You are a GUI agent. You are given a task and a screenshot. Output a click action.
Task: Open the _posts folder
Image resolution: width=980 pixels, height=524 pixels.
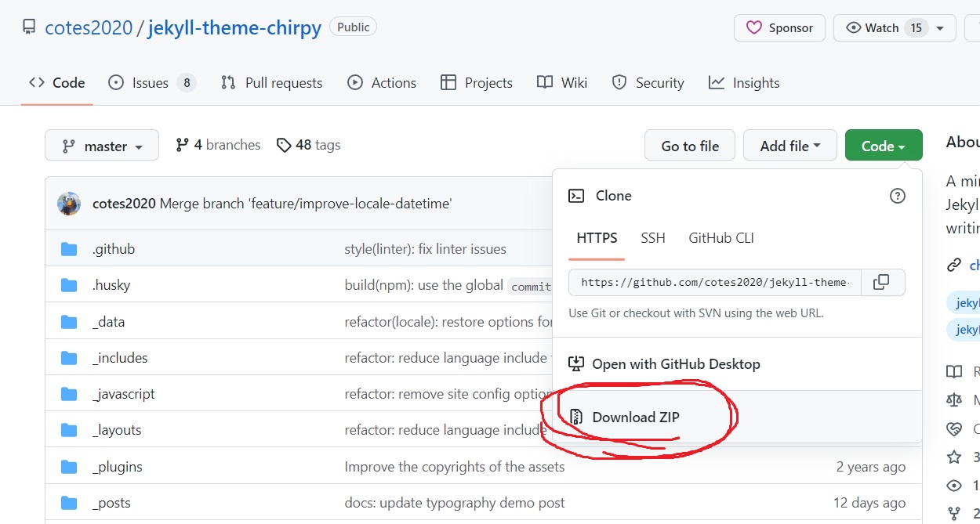(111, 503)
